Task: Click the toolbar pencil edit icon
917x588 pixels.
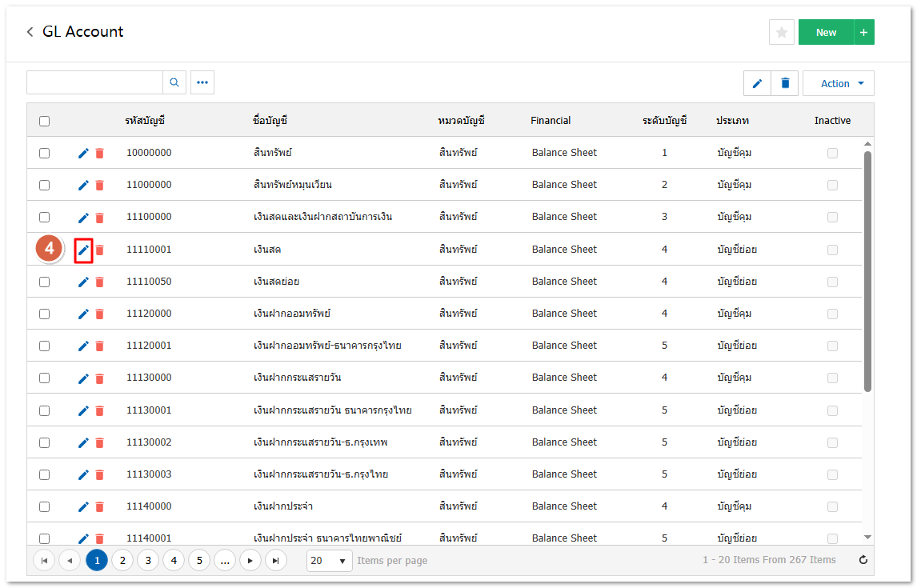Action: coord(757,83)
